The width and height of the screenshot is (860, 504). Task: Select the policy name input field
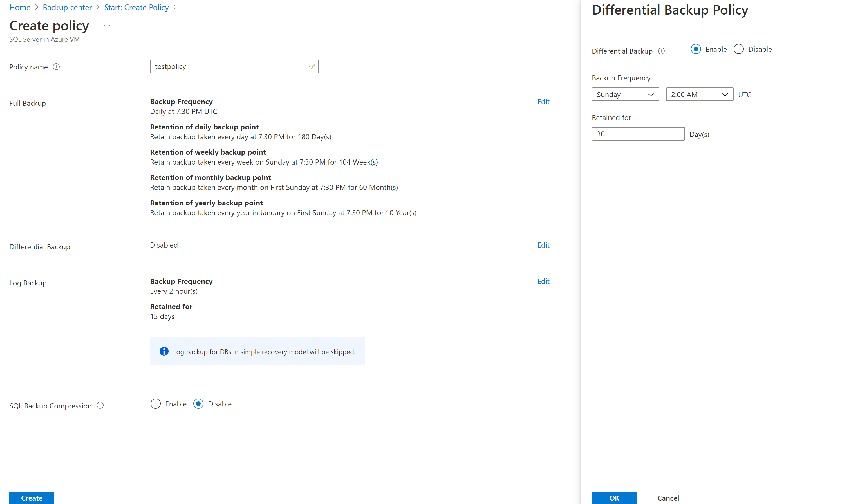[234, 66]
